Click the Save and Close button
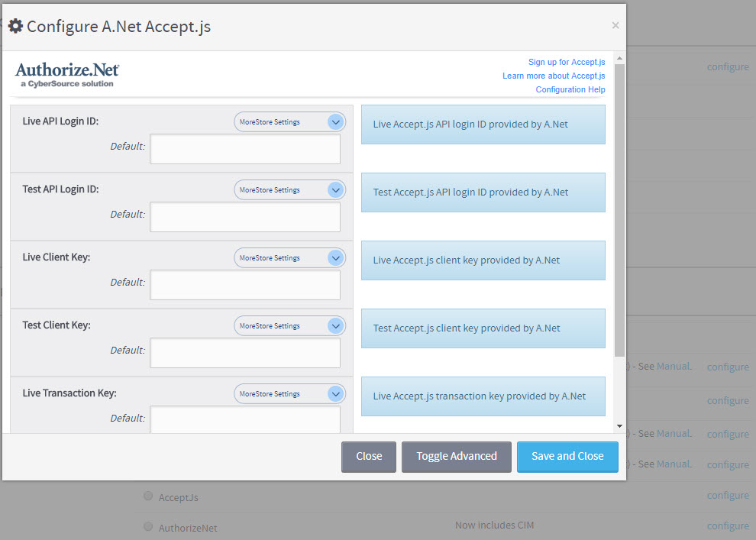The image size is (756, 540). tap(567, 457)
